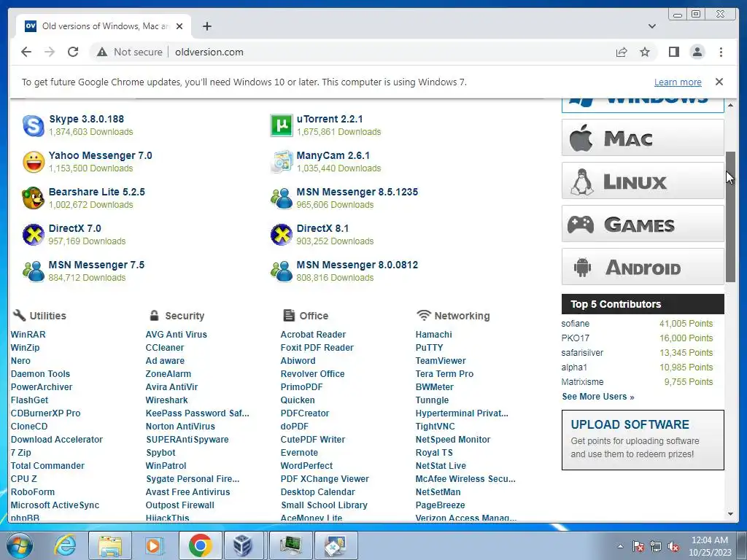Open the Evernote link under Office
This screenshot has height=560, width=747.
coord(299,452)
